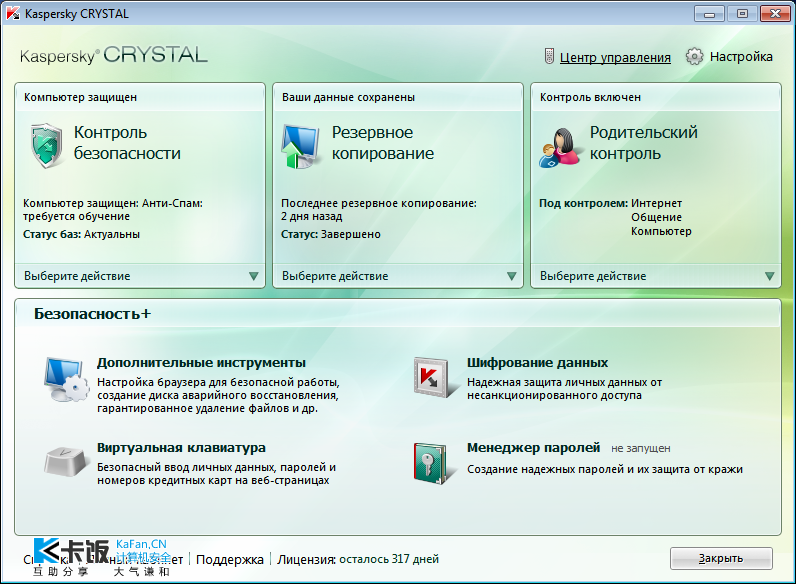This screenshot has width=796, height=584.
Task: Expand action dropdown under Резервное копирование
Action: [398, 276]
